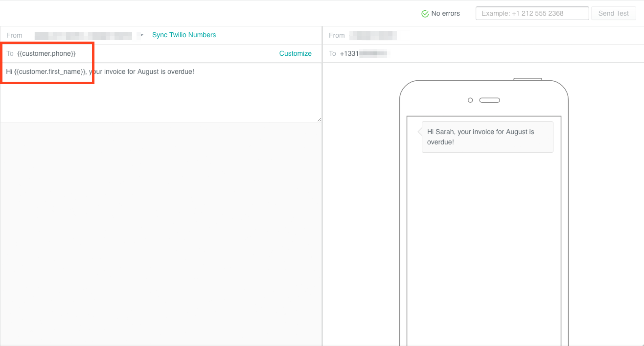644x346 pixels.
Task: Select the {{customer.first_name}} placeholder text
Action: tap(44, 71)
